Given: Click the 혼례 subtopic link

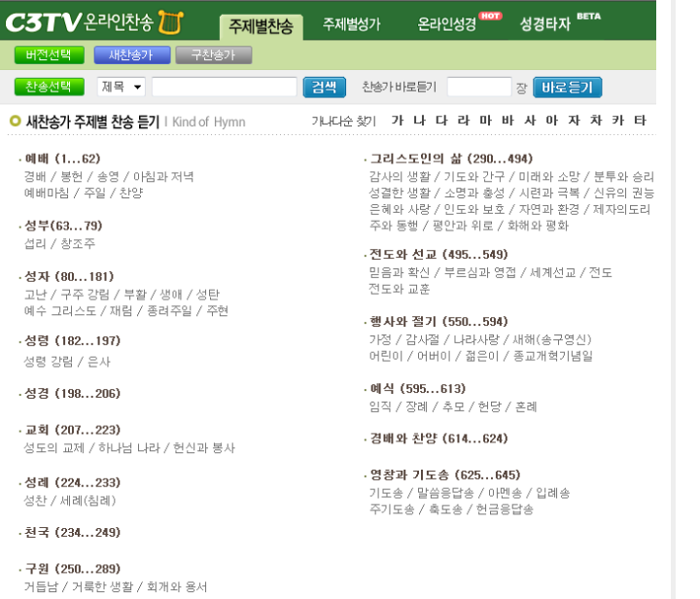Looking at the screenshot, I should [x=526, y=407].
